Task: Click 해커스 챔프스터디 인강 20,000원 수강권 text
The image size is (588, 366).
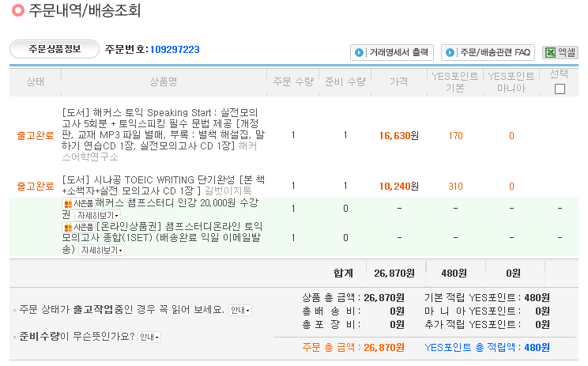Action: [160, 209]
